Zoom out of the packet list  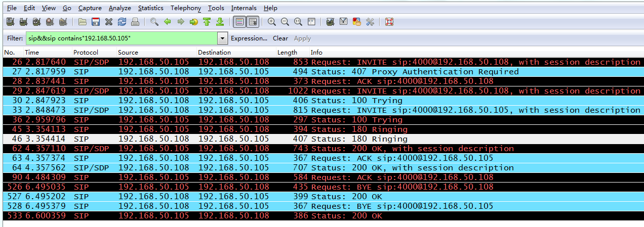click(x=285, y=22)
